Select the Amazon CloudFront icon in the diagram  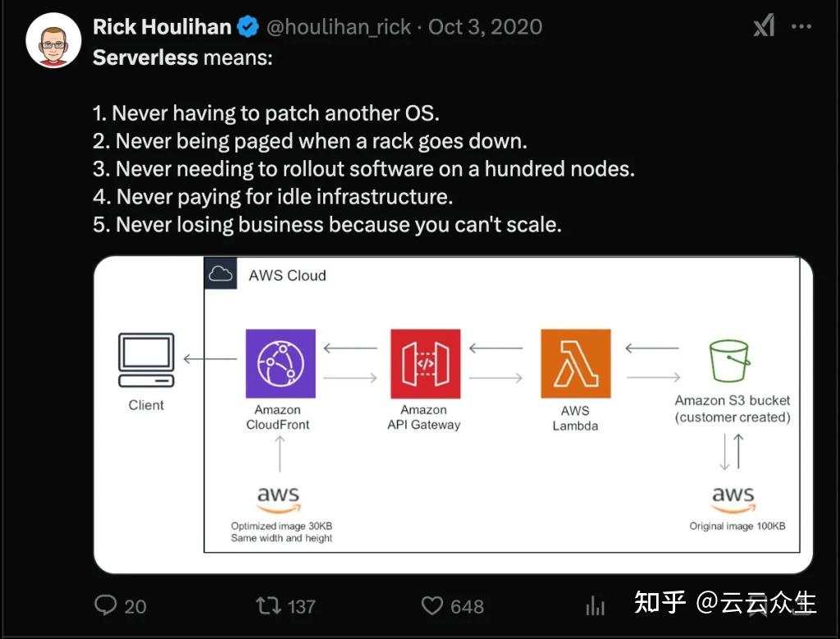coord(280,364)
